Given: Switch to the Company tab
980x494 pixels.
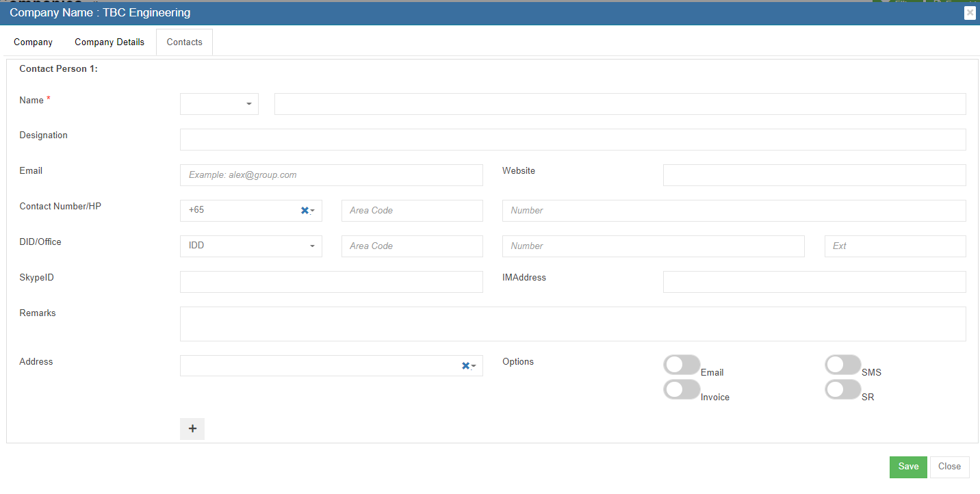Looking at the screenshot, I should click(x=33, y=42).
